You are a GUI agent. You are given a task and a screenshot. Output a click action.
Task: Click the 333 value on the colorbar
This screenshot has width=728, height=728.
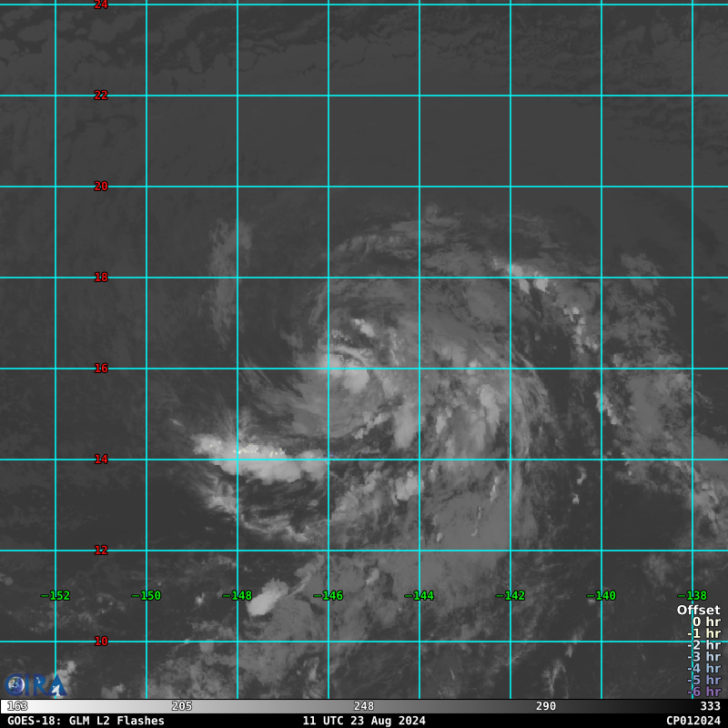(710, 706)
